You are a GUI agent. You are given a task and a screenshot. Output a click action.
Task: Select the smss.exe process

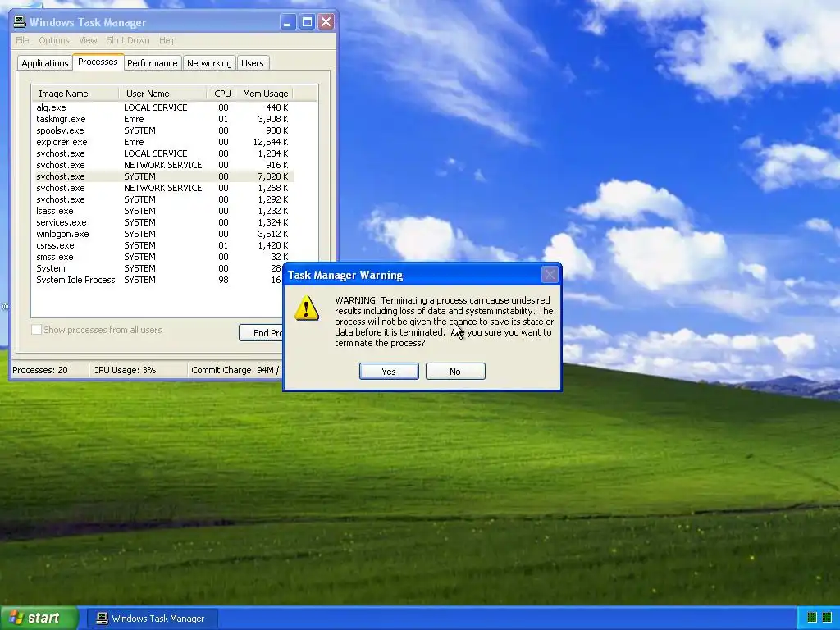162,257
